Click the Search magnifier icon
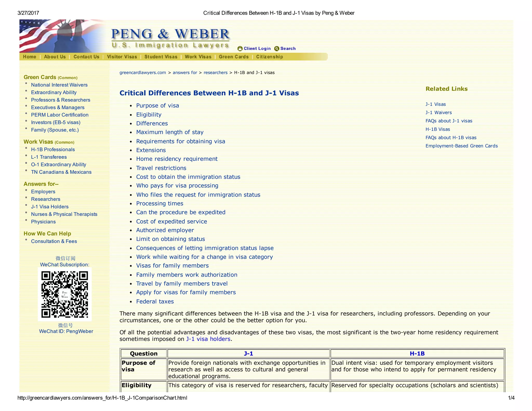This screenshot has height=411, width=532. [277, 49]
